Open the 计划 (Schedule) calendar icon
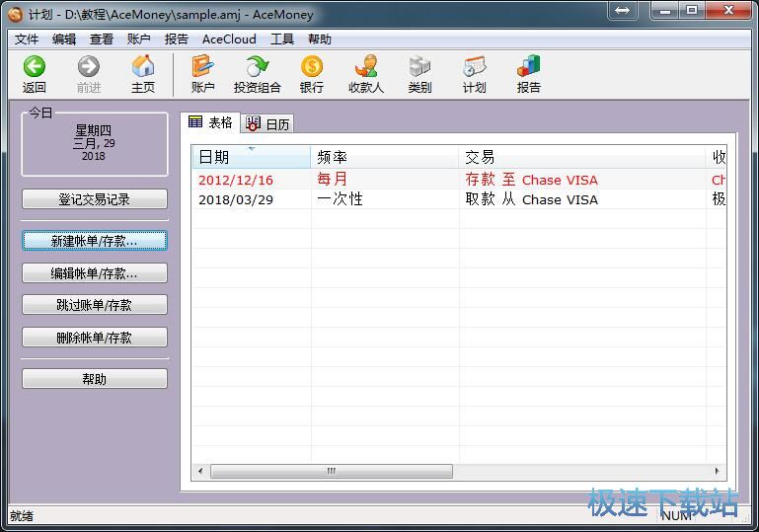 pos(474,66)
